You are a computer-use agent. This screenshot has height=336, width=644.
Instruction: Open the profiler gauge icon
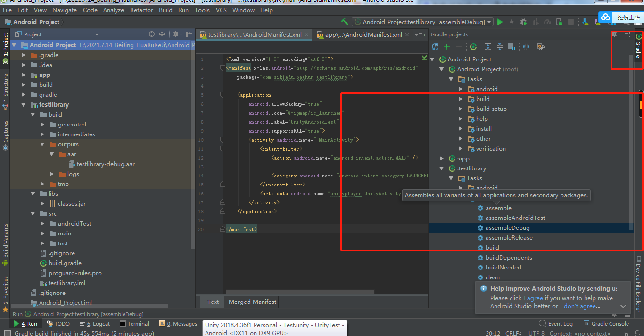tap(547, 22)
